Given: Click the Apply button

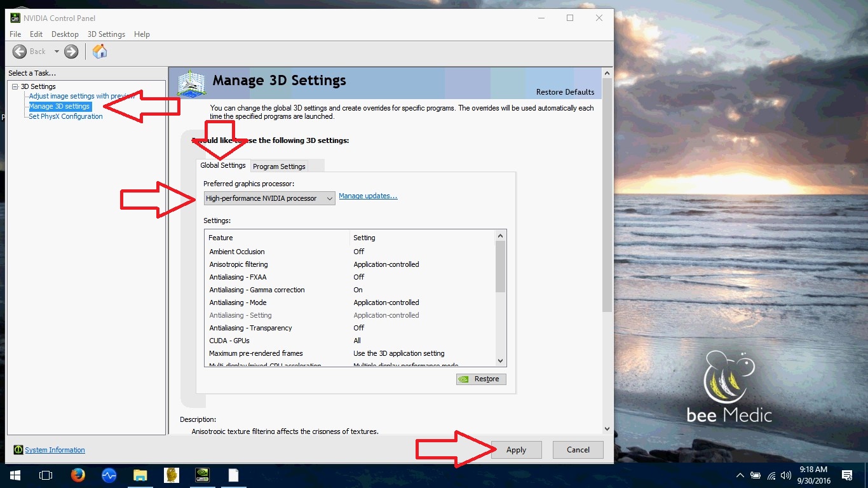Looking at the screenshot, I should pos(516,450).
